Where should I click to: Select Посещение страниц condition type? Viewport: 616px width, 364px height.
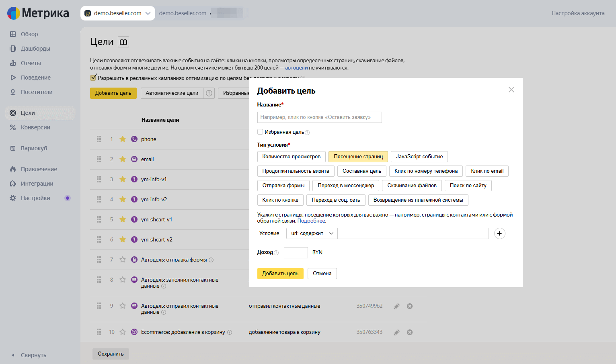[x=358, y=157]
